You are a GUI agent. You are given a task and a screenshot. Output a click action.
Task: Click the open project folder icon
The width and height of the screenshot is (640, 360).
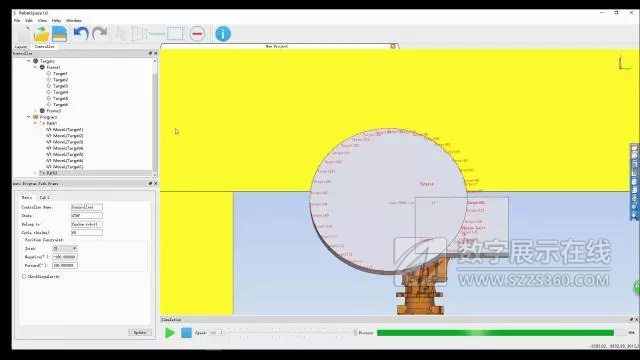[41, 34]
